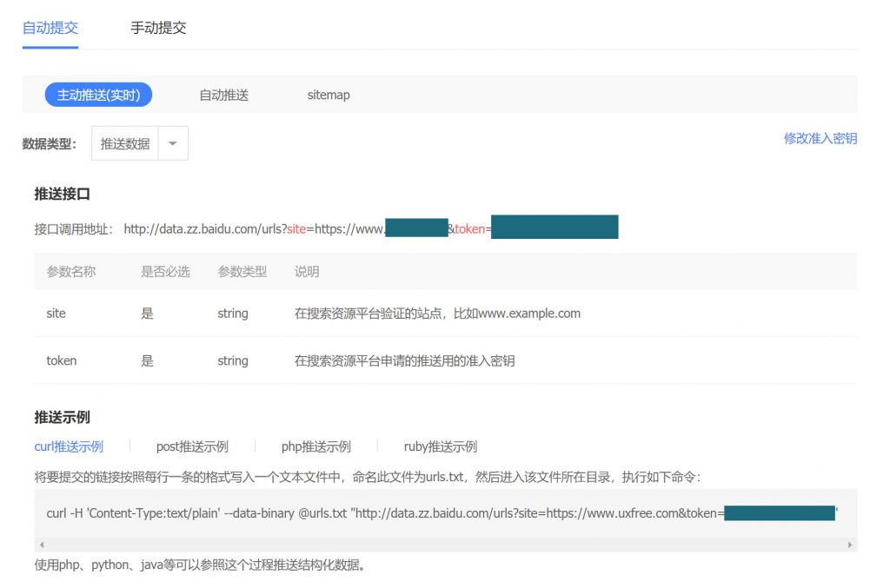Click the 参数名称 column header
The width and height of the screenshot is (890, 588).
point(71,271)
